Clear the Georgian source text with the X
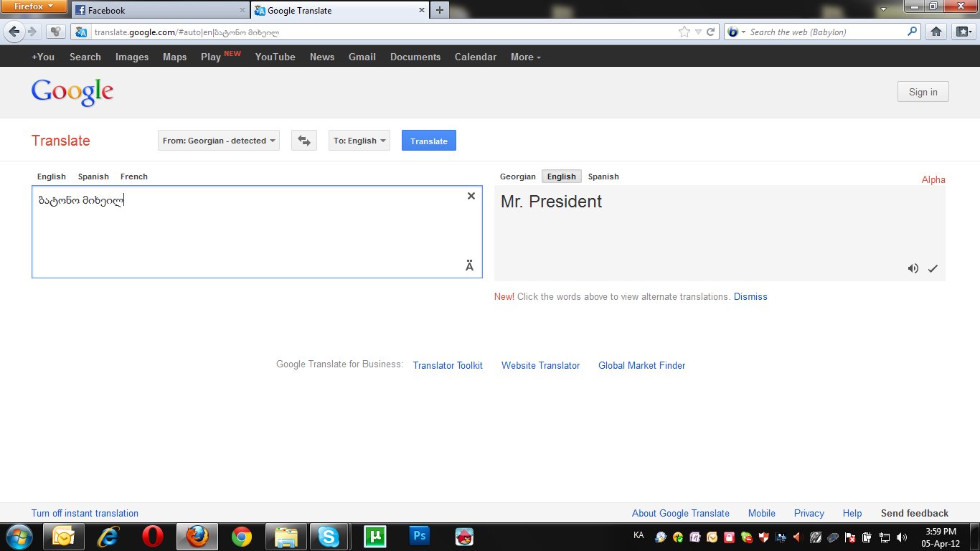Screen dimensions: 980x551 (x=471, y=196)
